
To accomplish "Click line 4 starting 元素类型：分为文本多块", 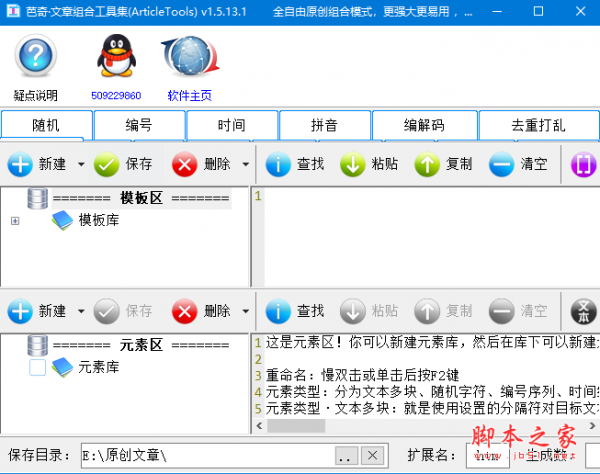I will 431,392.
